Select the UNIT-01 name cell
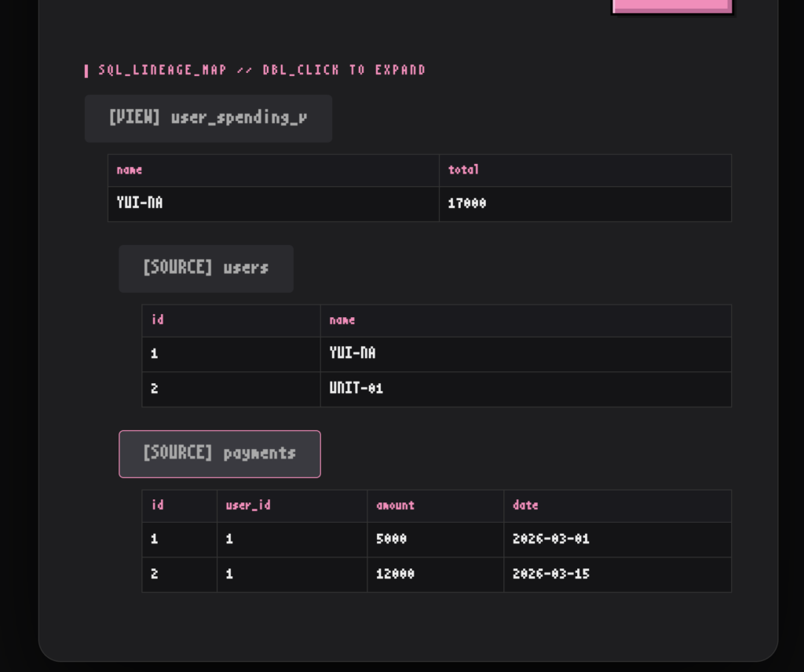This screenshot has width=804, height=672. coord(356,389)
